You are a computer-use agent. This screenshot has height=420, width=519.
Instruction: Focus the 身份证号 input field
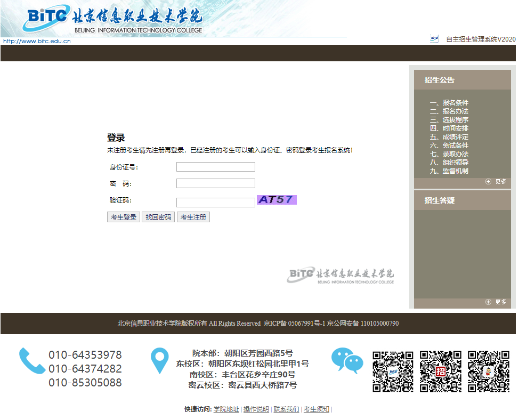pos(216,167)
